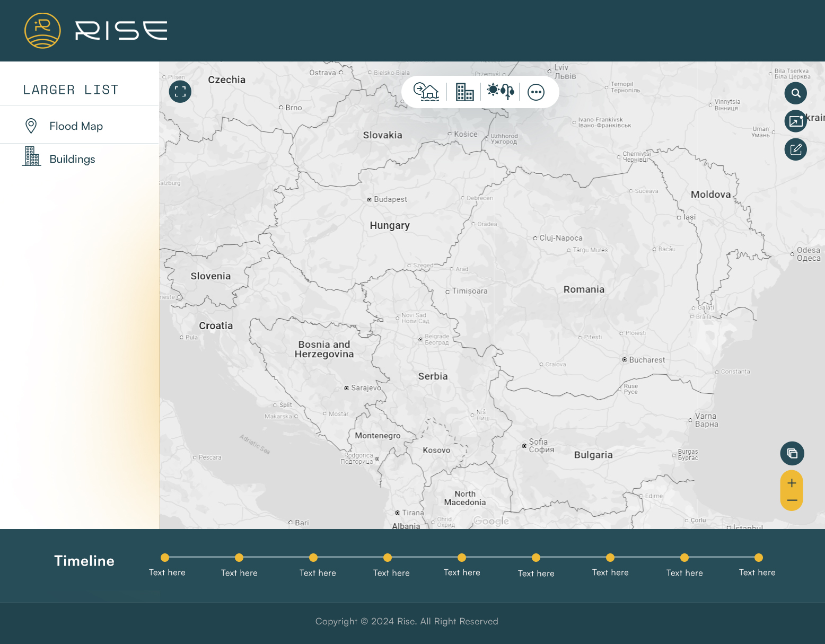Select Flood Map in the sidebar list
The image size is (825, 644).
pos(76,126)
